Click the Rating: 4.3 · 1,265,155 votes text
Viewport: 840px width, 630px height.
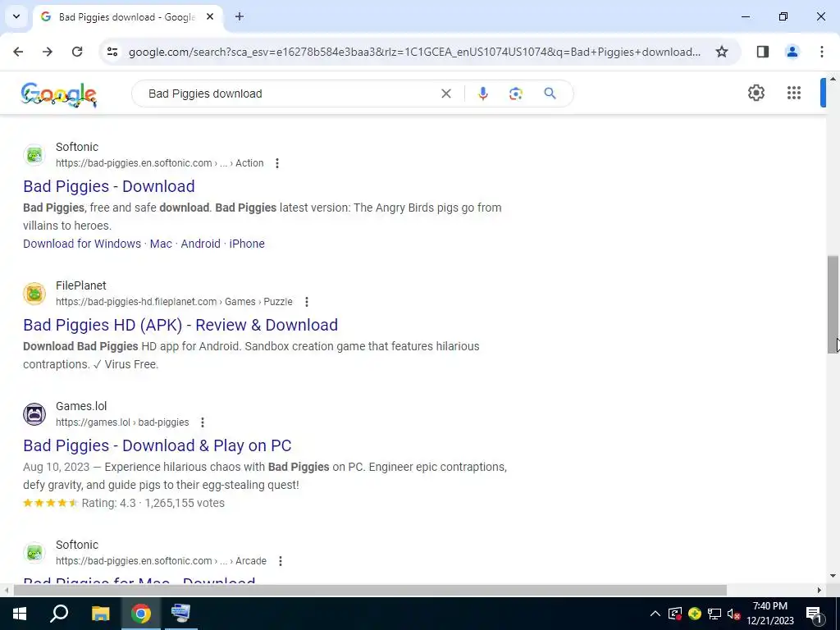point(153,503)
